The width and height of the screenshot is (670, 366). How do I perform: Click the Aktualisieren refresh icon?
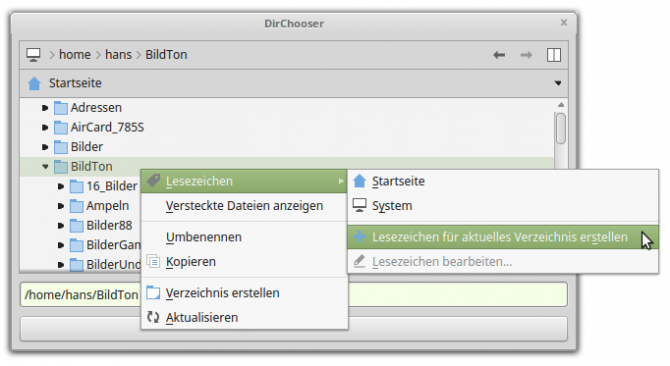[153, 317]
